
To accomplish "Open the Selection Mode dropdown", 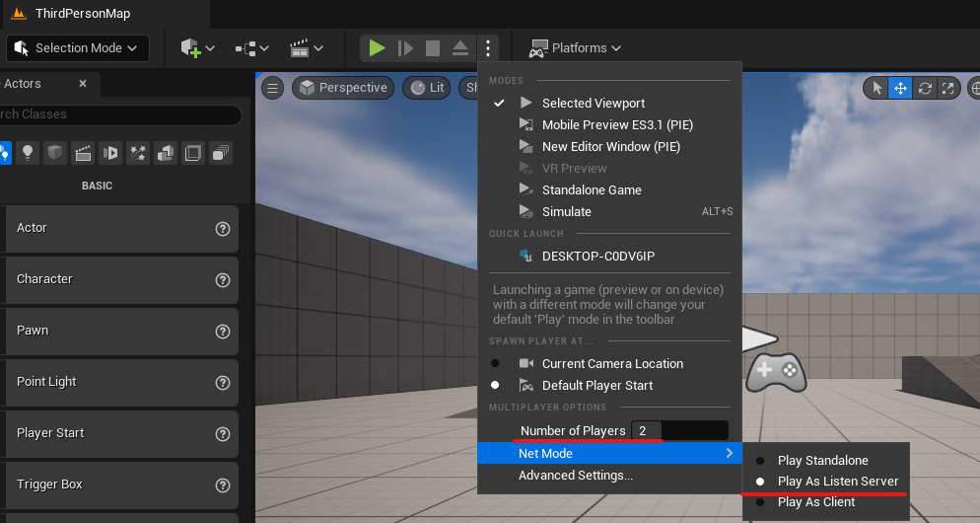I will click(78, 48).
